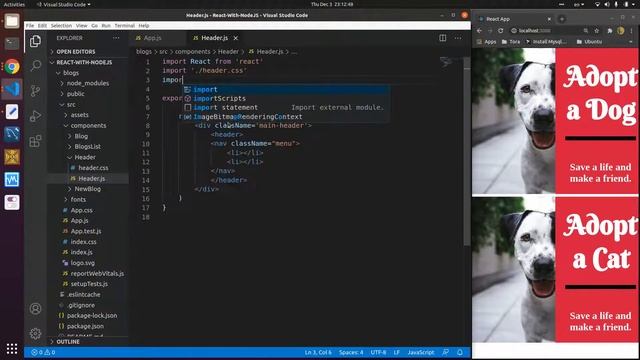Open Source Control view in activity bar

(x=36, y=91)
